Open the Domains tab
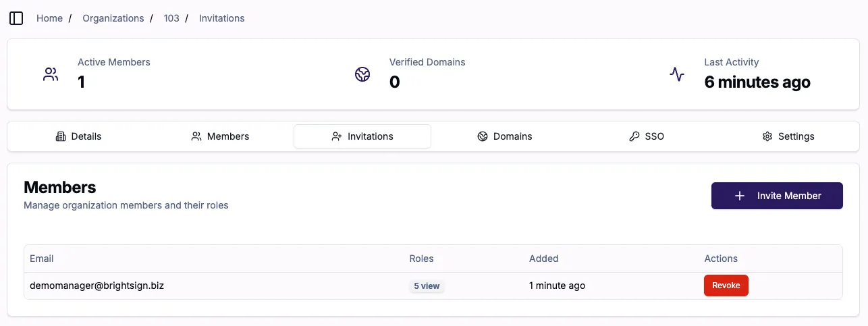This screenshot has height=326, width=868. 505,136
